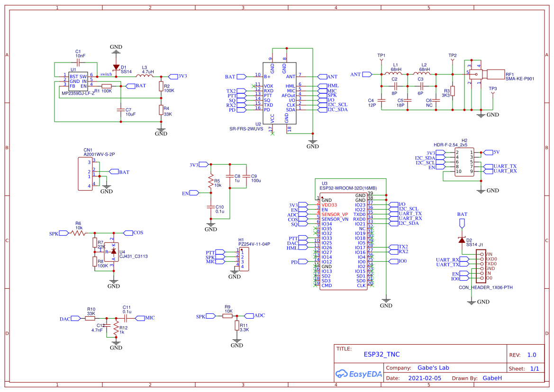The height and width of the screenshot is (392, 554).
Task: Click the GND symbol below the ESP32 module
Action: (386, 302)
